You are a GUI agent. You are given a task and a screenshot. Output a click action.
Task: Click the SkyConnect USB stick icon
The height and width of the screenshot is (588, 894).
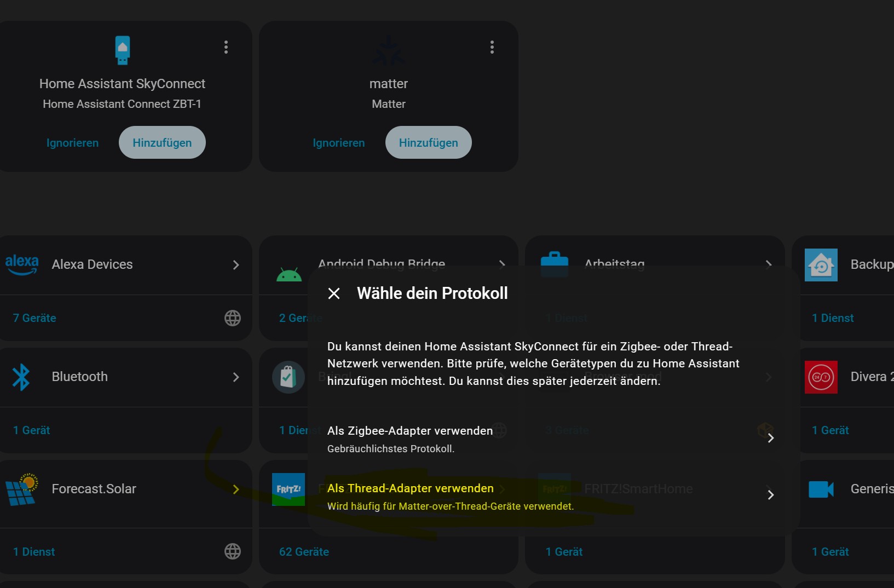123,50
